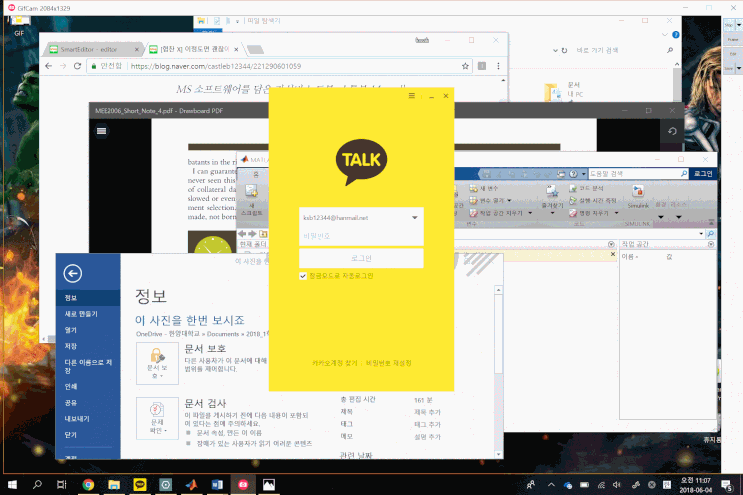Click MATLAB's help question mark icon
This screenshot has width=743, height=495.
coord(573,174)
